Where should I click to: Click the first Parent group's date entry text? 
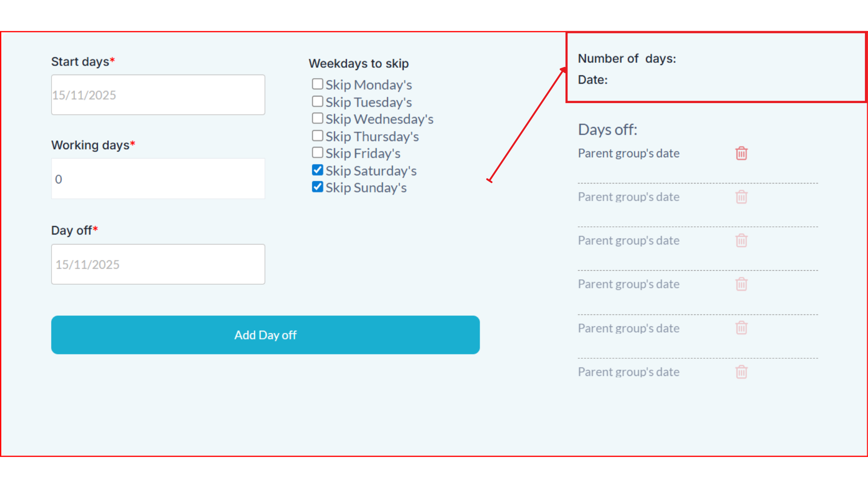628,154
